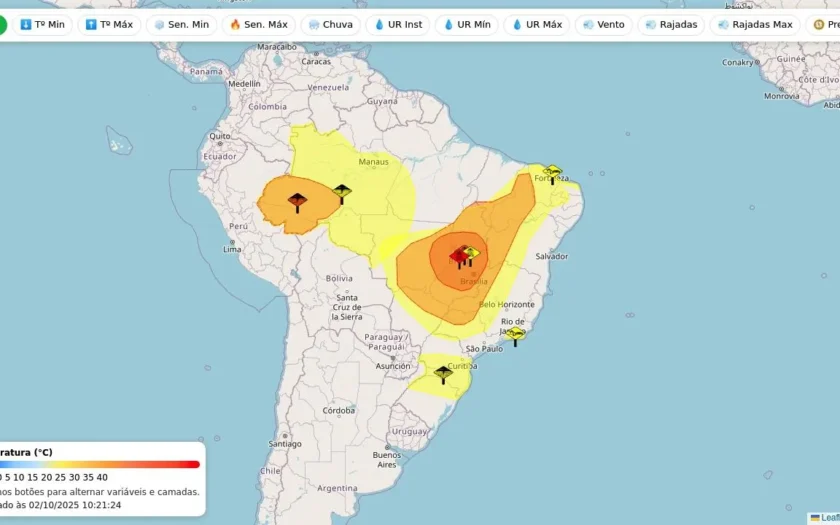
Task: Select the Tº Min temperature layer
Action: point(42,25)
